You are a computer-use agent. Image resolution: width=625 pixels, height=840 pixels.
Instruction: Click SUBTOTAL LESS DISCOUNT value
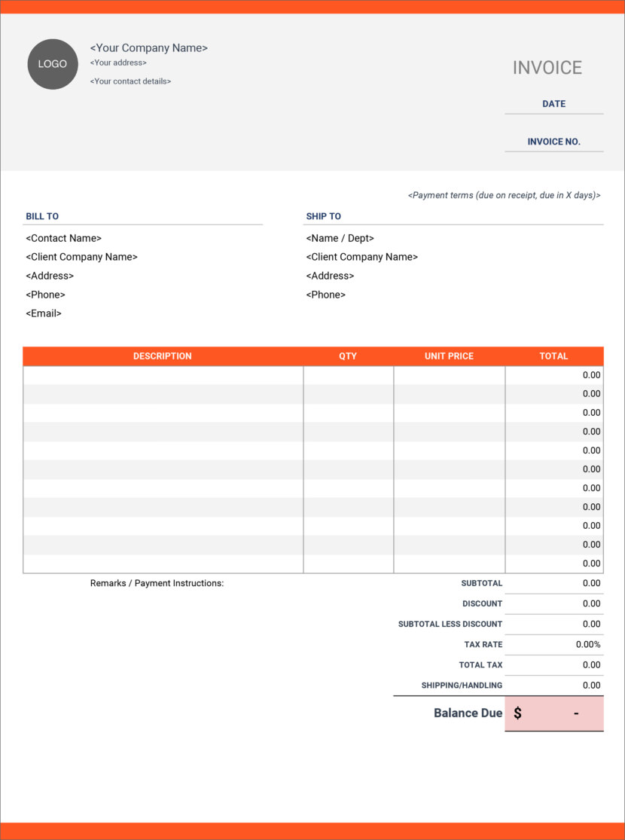pyautogui.click(x=591, y=624)
